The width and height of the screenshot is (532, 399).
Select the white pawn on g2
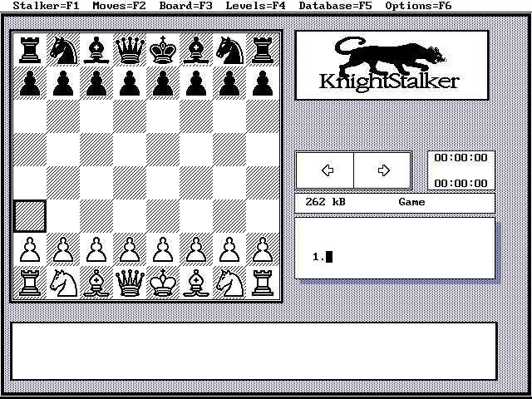tap(229, 249)
